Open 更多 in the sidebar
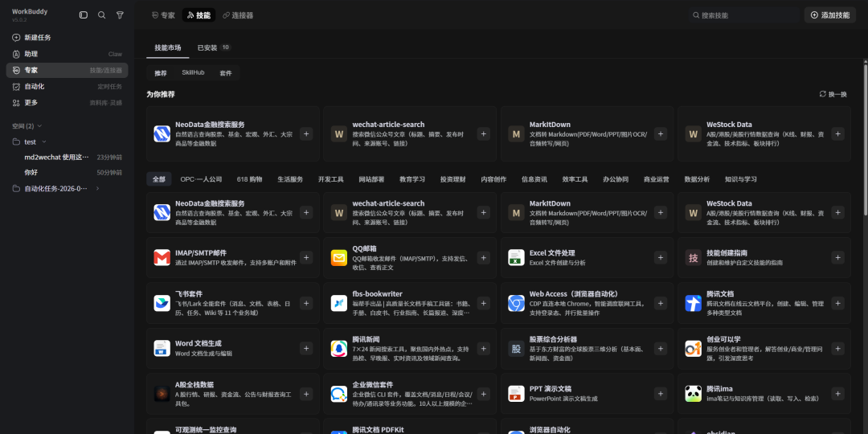This screenshot has height=434, width=868. (67, 102)
